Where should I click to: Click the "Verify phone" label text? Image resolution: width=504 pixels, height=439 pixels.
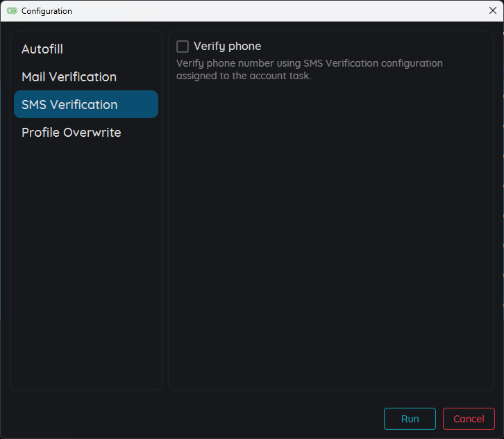coord(227,47)
